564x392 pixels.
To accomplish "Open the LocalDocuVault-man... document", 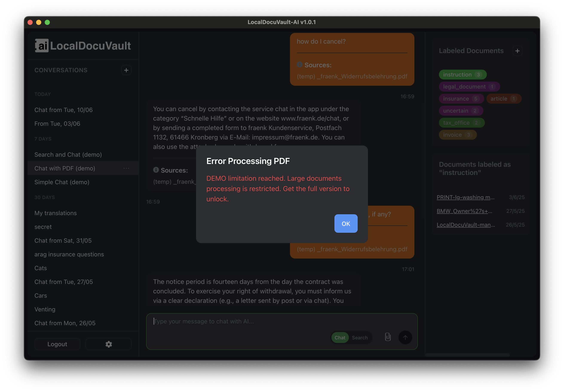I will pyautogui.click(x=466, y=225).
